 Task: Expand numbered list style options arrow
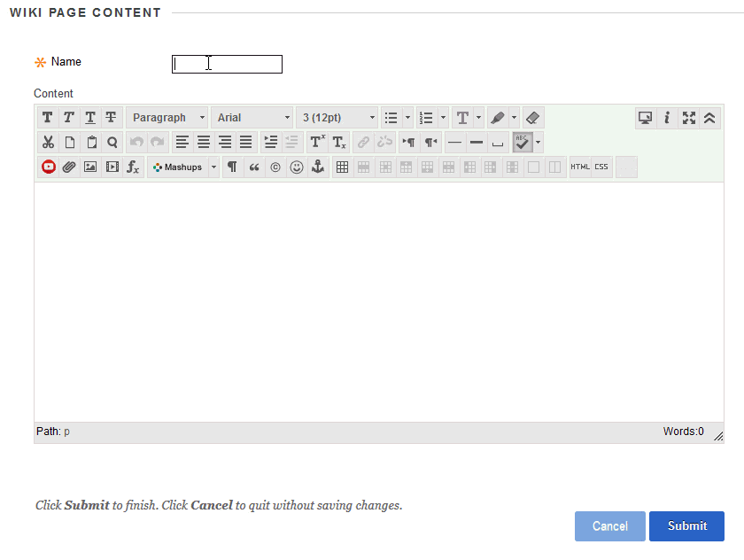(x=443, y=117)
